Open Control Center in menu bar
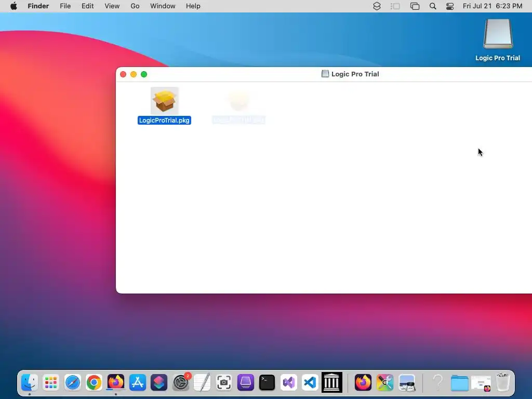The height and width of the screenshot is (399, 532). (x=450, y=6)
